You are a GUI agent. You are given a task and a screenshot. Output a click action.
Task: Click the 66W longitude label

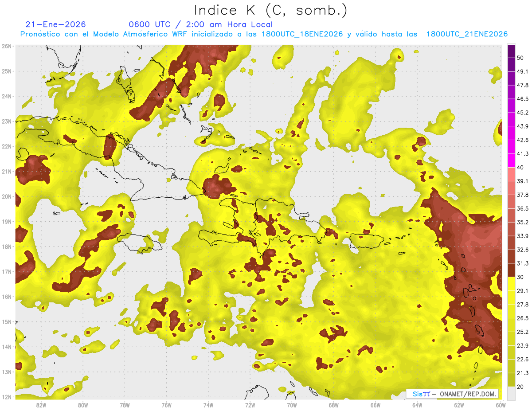click(375, 405)
